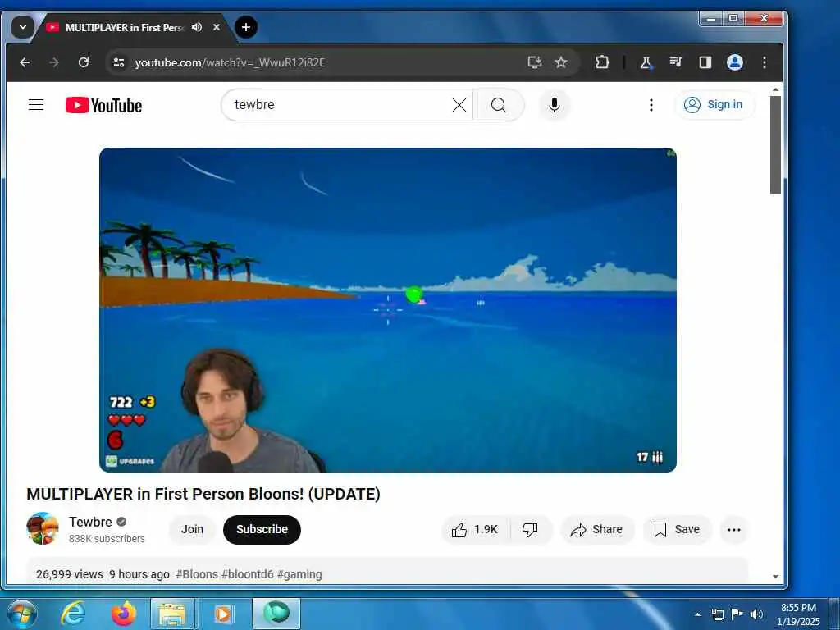Image resolution: width=840 pixels, height=630 pixels.
Task: Share the video
Action: pyautogui.click(x=597, y=530)
